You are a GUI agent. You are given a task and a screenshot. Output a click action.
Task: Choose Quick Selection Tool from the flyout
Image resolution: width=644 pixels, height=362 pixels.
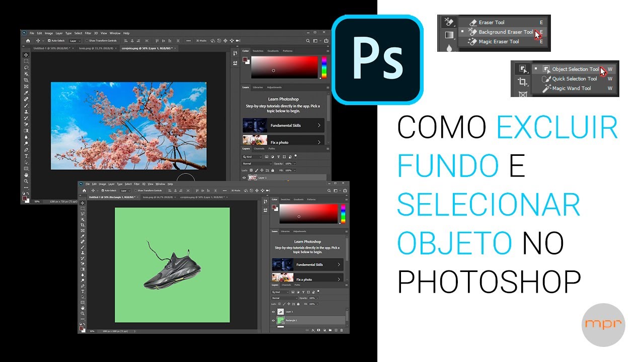click(573, 78)
